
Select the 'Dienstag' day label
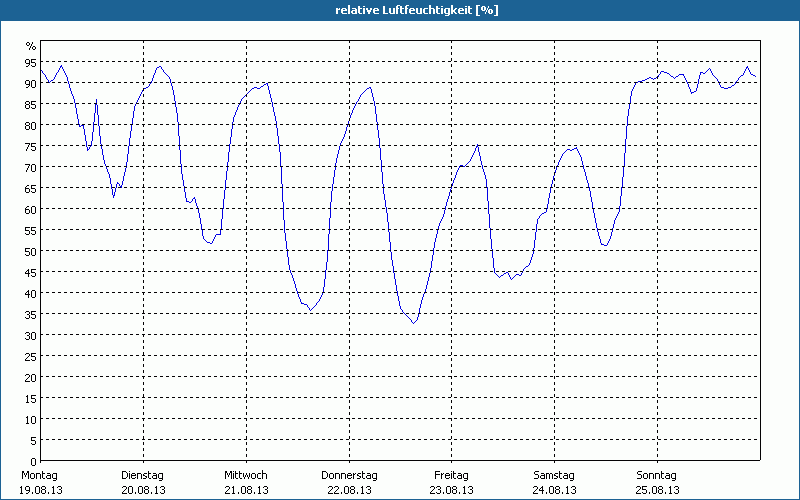pos(142,476)
